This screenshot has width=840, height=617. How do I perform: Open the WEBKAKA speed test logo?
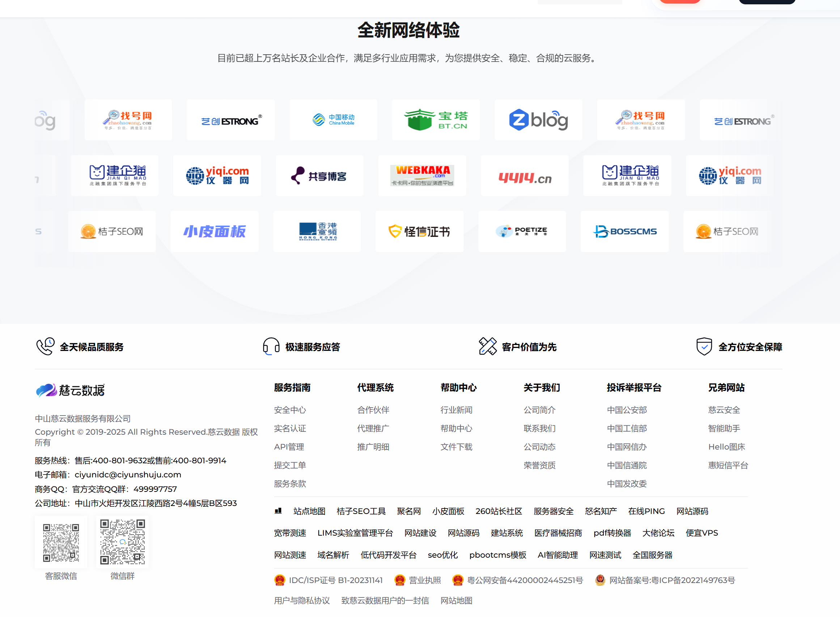pyautogui.click(x=422, y=175)
